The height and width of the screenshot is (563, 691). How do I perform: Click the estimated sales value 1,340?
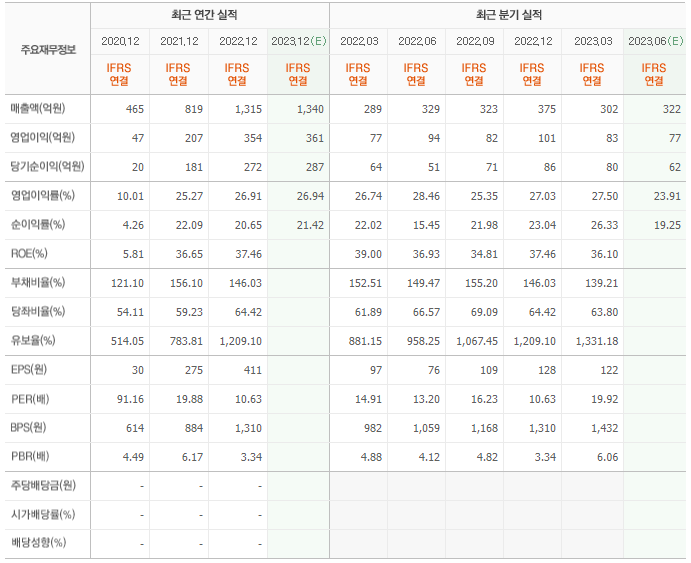click(310, 109)
